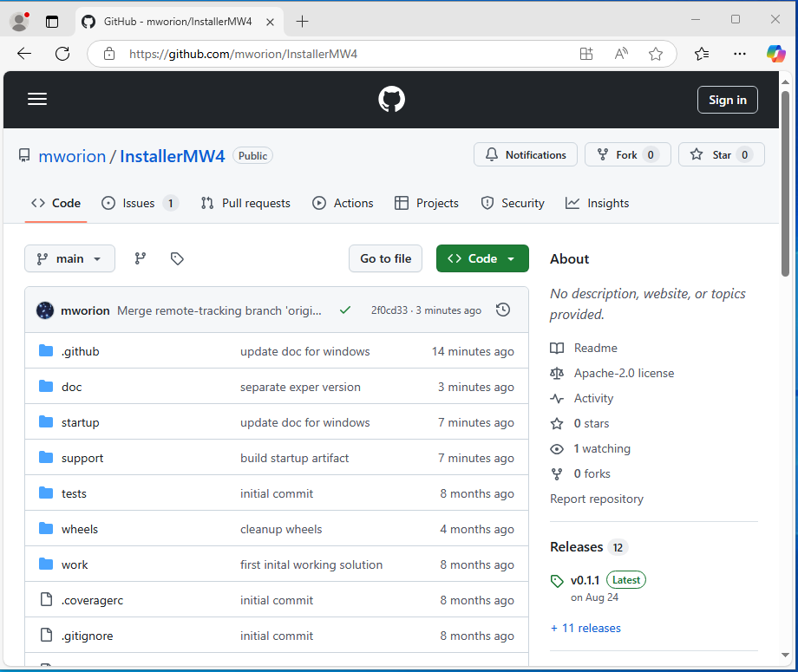Click the v0.1.1 release tag icon

coord(557,580)
